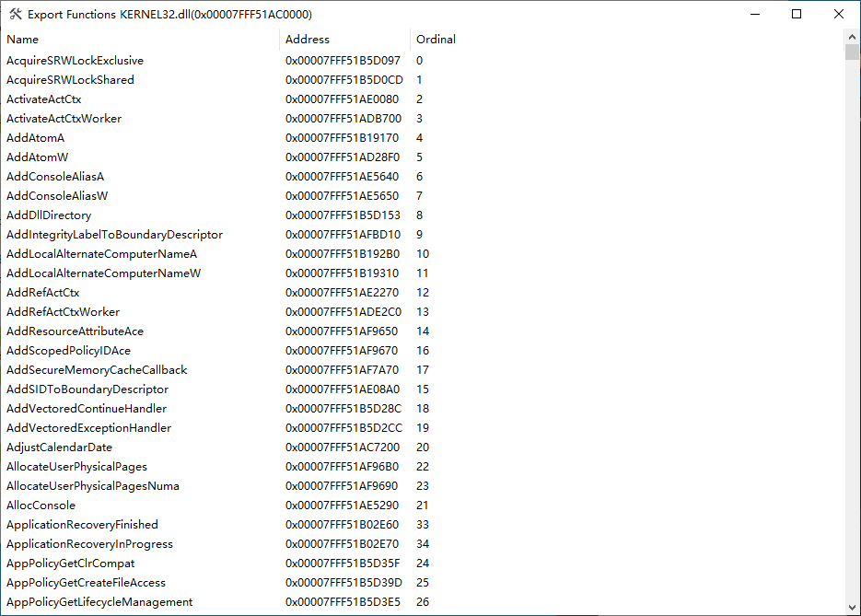Click address 0x00007FFF51AFBD10
Viewport: 861px width, 616px height.
(343, 235)
